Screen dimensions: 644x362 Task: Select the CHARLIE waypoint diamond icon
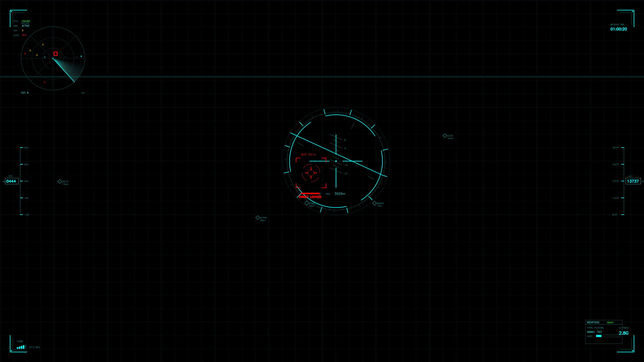click(x=307, y=203)
